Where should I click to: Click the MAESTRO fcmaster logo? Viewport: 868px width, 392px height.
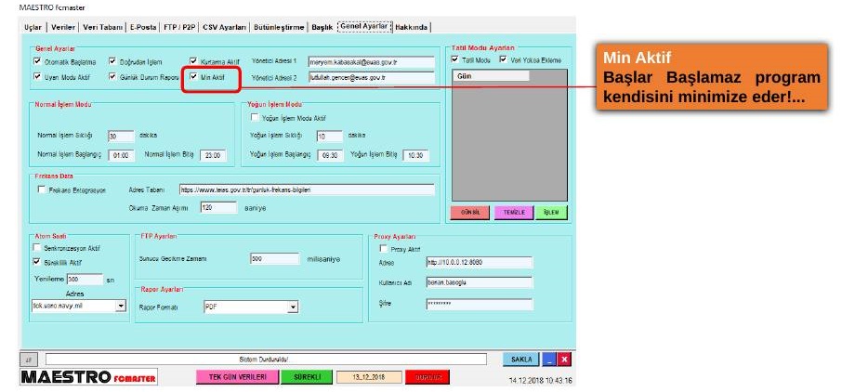click(x=88, y=377)
